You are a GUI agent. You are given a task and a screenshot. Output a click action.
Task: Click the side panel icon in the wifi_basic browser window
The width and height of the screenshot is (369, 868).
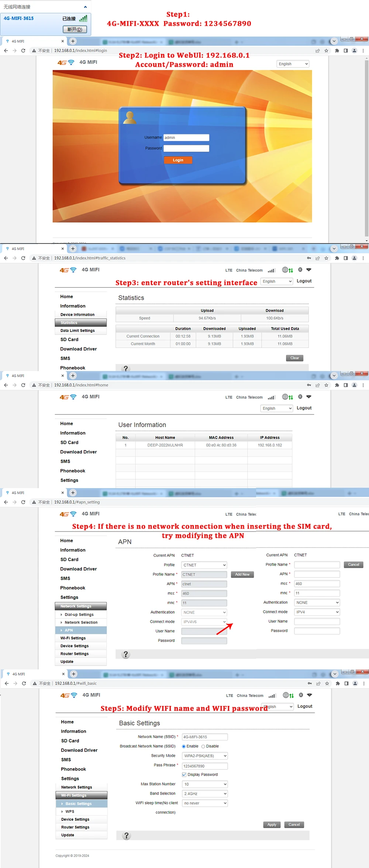346,683
